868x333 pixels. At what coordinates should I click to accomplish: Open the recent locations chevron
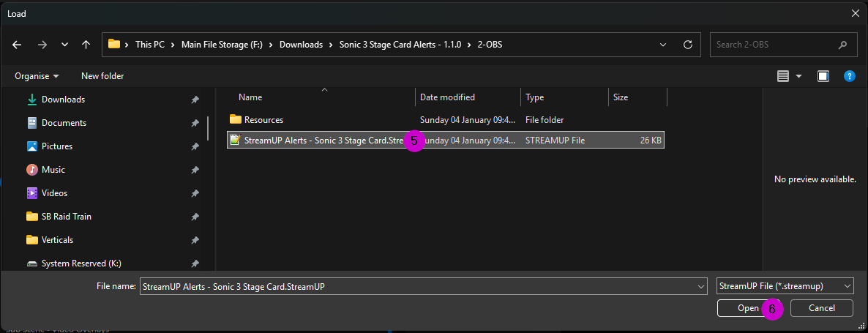click(64, 45)
